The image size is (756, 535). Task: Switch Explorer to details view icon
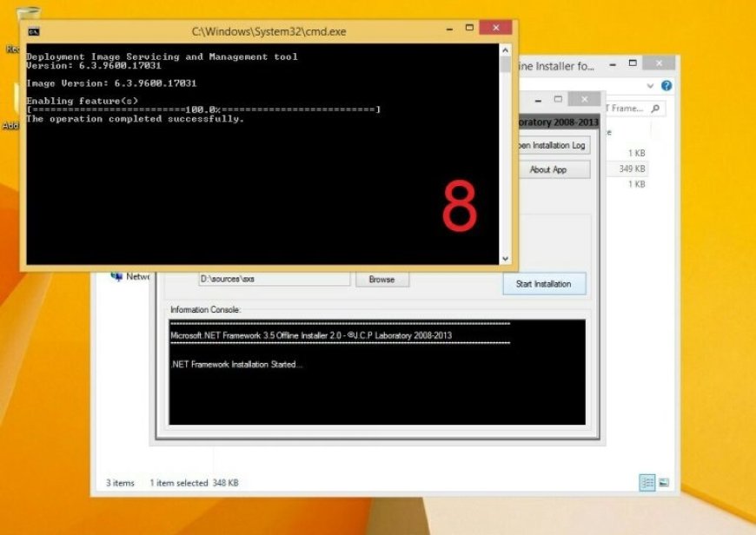point(647,483)
